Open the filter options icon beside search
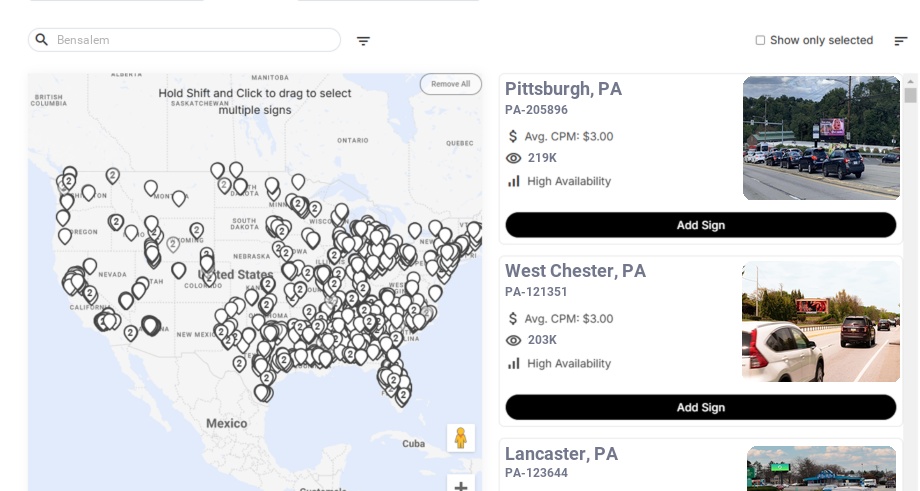This screenshot has height=491, width=920. [x=363, y=41]
